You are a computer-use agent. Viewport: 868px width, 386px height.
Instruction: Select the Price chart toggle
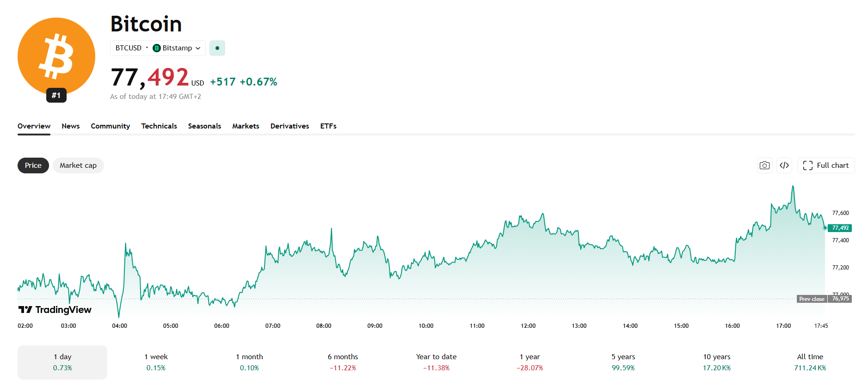pos(33,165)
